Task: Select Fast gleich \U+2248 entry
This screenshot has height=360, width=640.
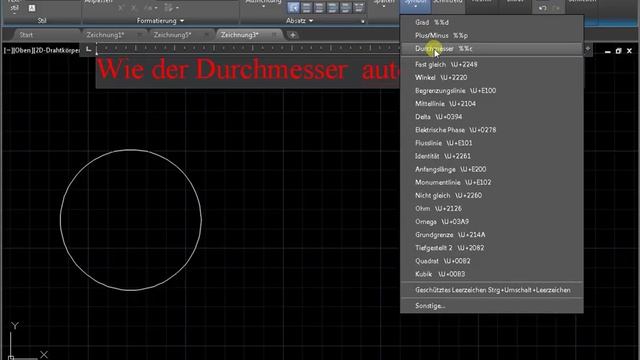Action: tap(491, 64)
